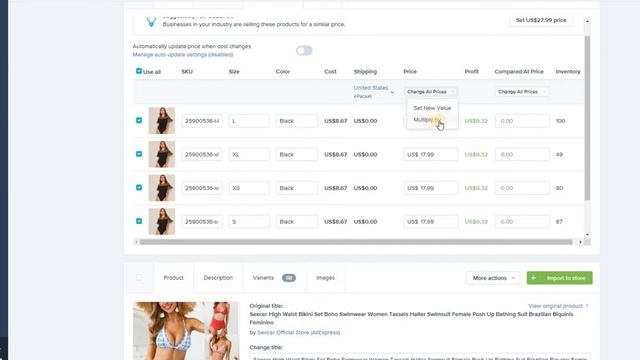Tick the checkbox beside the Product tab

pos(139,278)
